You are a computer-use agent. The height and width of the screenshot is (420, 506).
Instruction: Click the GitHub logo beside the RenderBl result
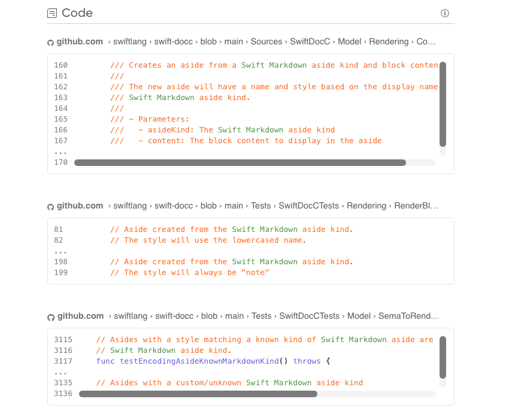click(50, 206)
